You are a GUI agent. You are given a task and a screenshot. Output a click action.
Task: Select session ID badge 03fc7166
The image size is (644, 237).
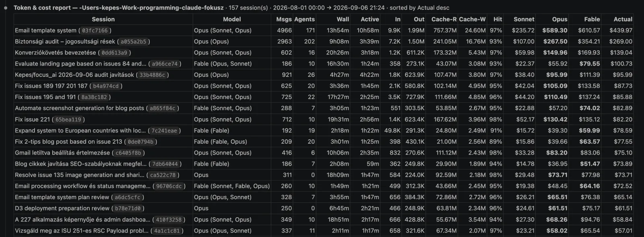coord(95,30)
